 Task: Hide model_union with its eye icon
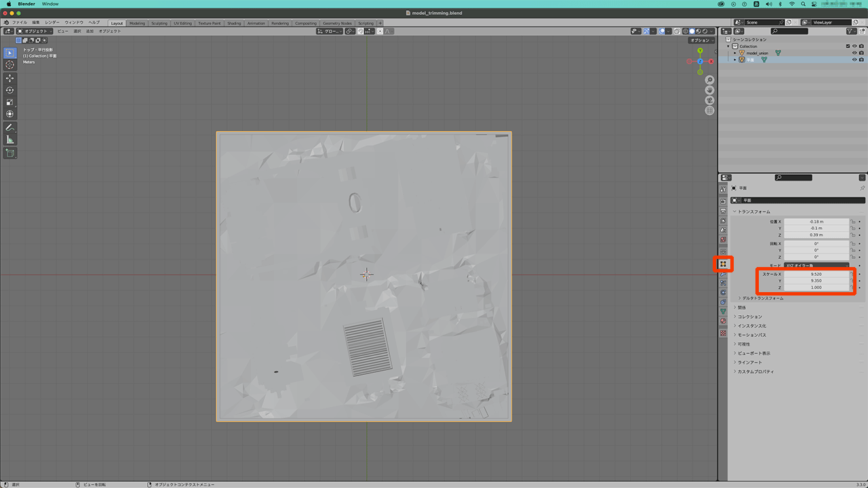coord(854,53)
